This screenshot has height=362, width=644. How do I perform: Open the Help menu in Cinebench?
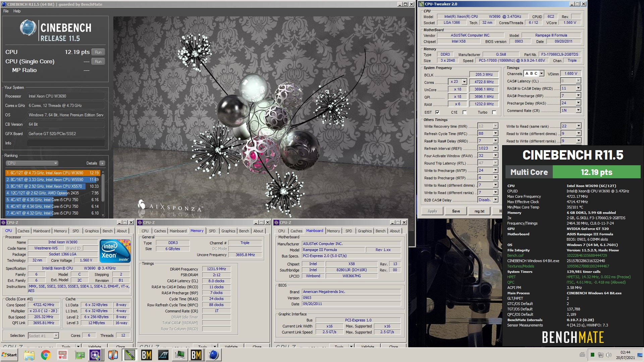click(17, 11)
